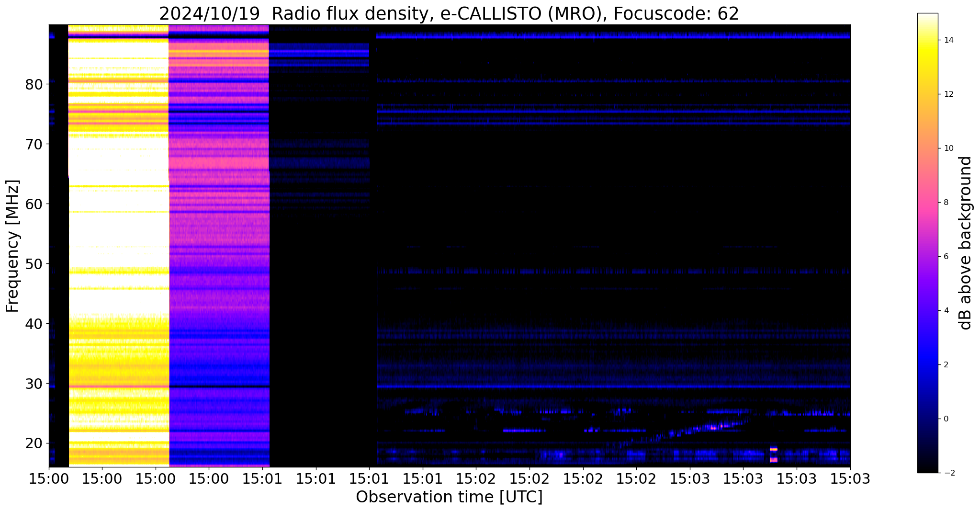Click the saturated white-yellow block in the spectrogram
The width and height of the screenshot is (980, 511).
[x=119, y=245]
